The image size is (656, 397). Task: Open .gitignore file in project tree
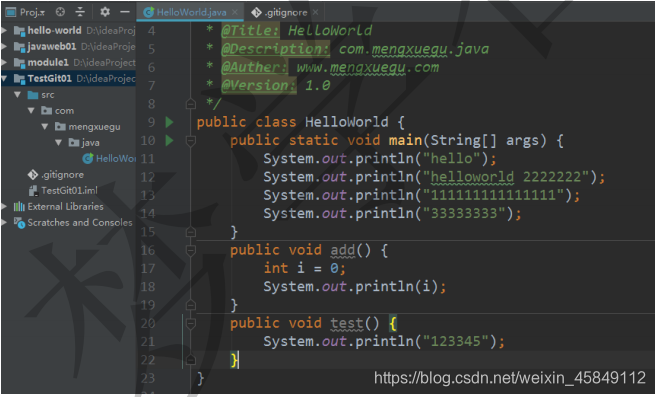pyautogui.click(x=62, y=174)
